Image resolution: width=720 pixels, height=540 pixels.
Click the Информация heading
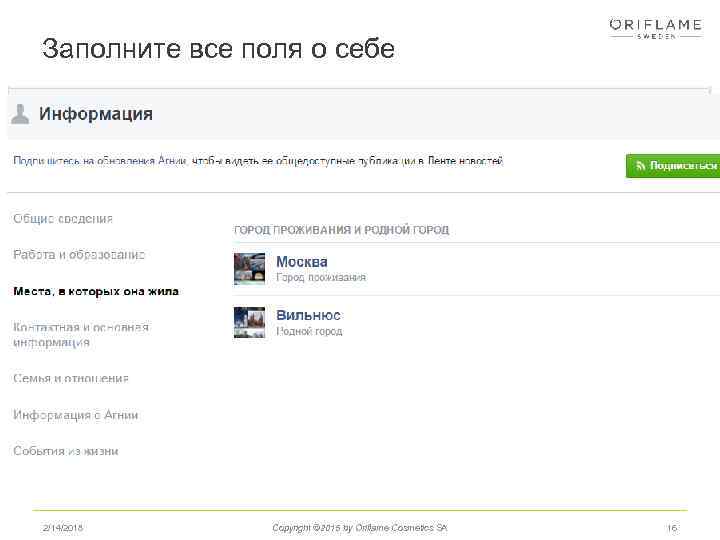tap(96, 114)
